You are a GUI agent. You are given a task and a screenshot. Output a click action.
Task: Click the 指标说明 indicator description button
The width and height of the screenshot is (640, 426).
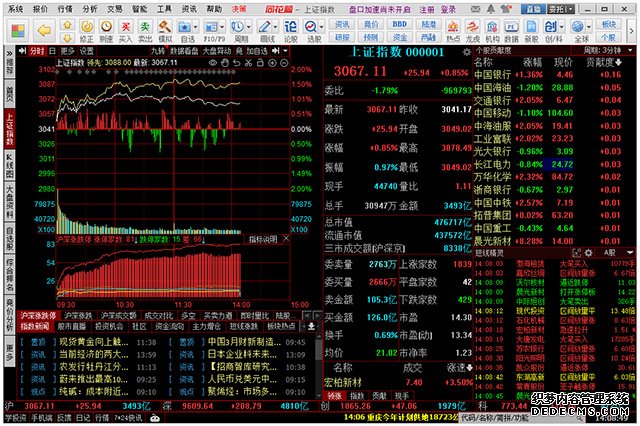click(263, 239)
